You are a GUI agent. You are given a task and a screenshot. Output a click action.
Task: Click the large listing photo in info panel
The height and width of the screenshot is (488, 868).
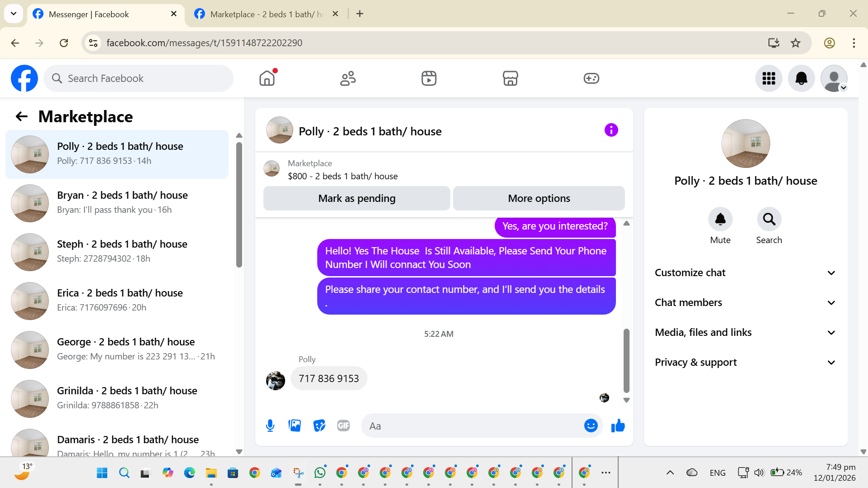pos(745,144)
